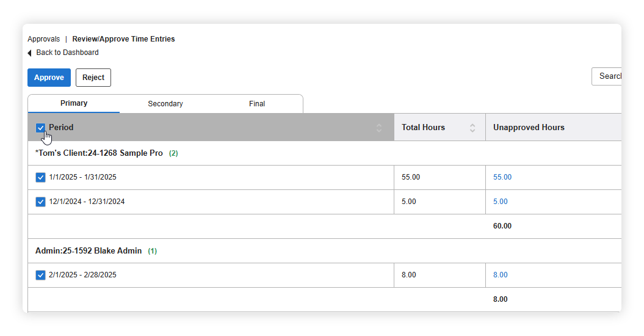The height and width of the screenshot is (336, 644).
Task: Sort by Period column arrows
Action: pos(378,128)
